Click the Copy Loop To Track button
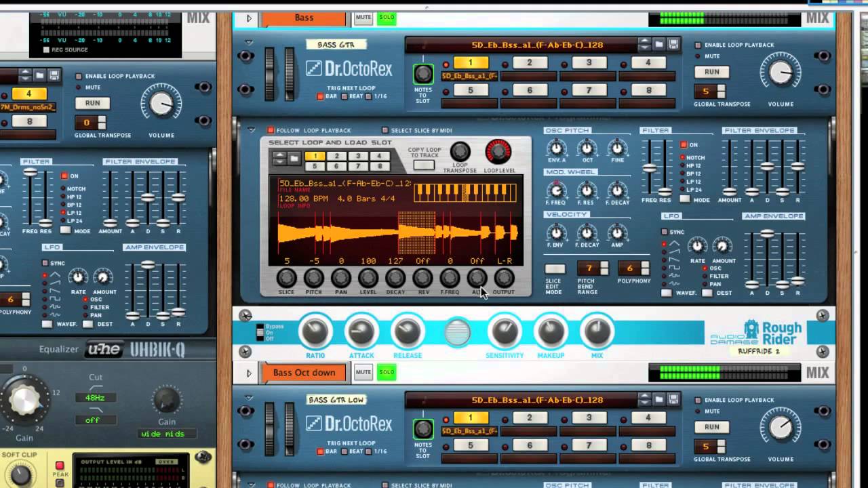Image resolution: width=868 pixels, height=488 pixels. click(x=424, y=165)
